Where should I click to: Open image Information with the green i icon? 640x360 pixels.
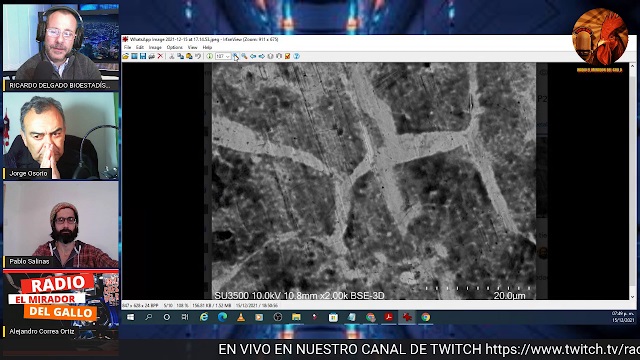tap(209, 56)
